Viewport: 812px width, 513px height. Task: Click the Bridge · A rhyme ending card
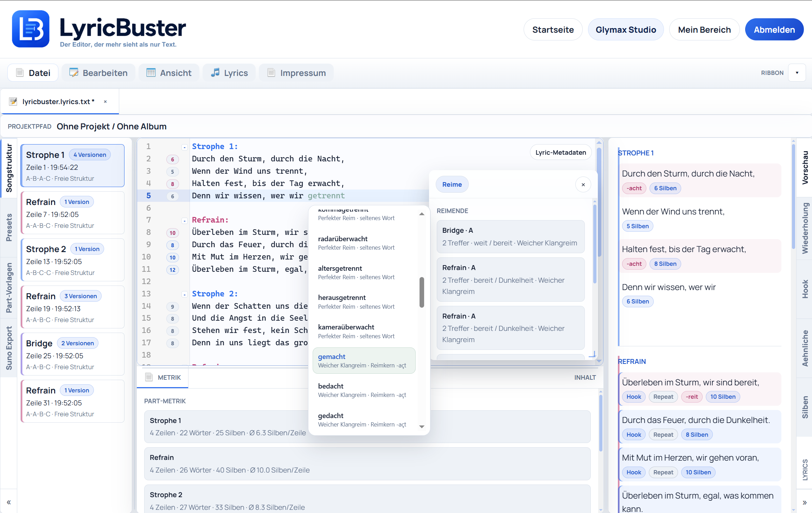point(510,237)
